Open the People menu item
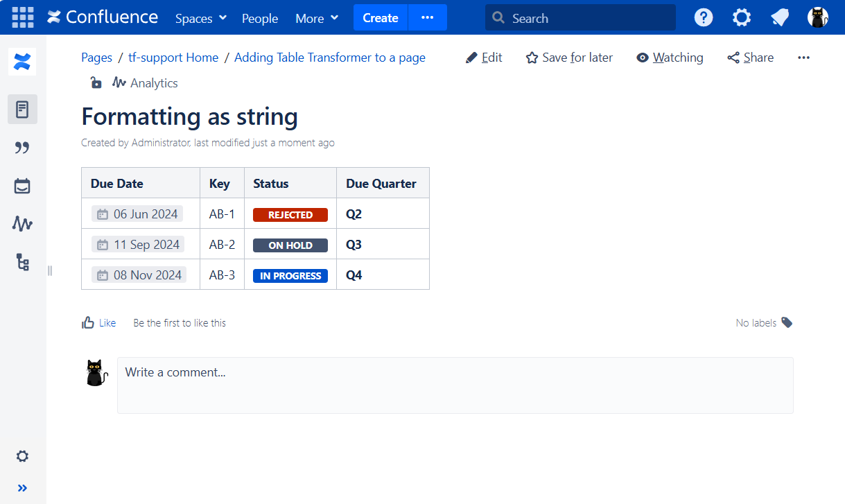This screenshot has width=845, height=504. click(x=260, y=18)
